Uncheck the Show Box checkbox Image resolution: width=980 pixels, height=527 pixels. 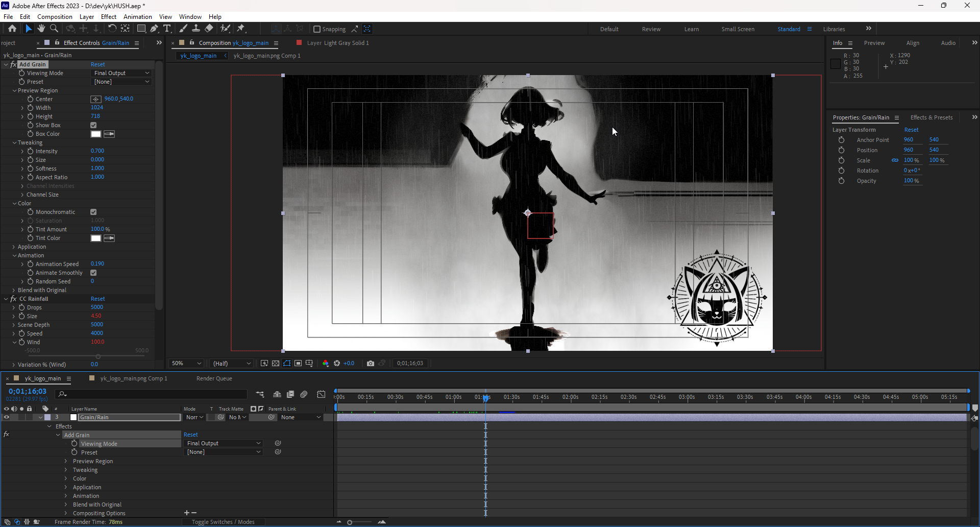click(93, 125)
